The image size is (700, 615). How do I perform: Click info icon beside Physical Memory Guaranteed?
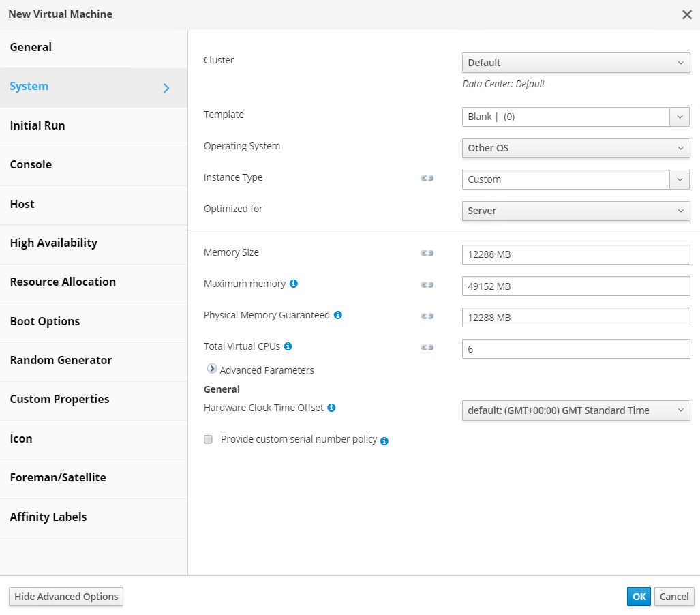[x=338, y=315]
